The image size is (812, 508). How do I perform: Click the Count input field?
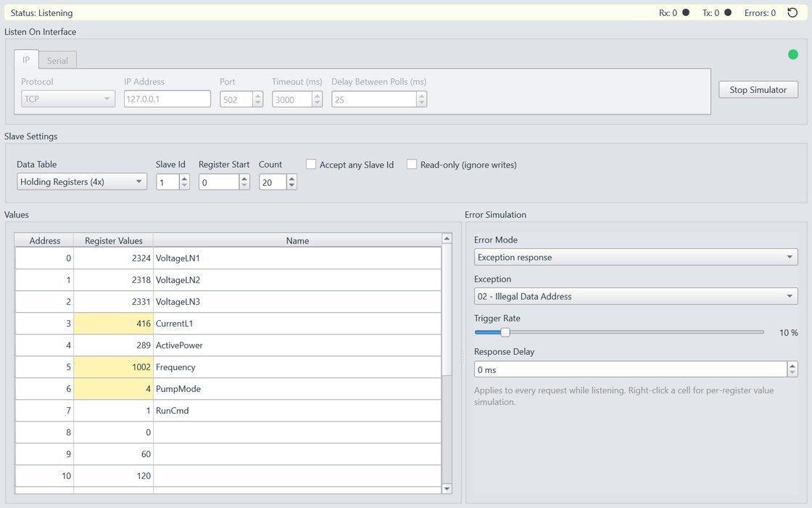point(273,182)
